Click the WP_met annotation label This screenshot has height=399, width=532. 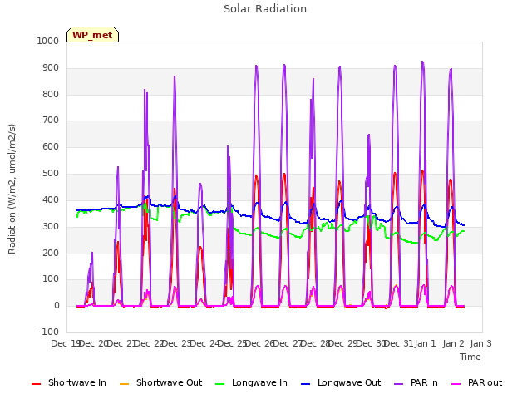point(92,35)
